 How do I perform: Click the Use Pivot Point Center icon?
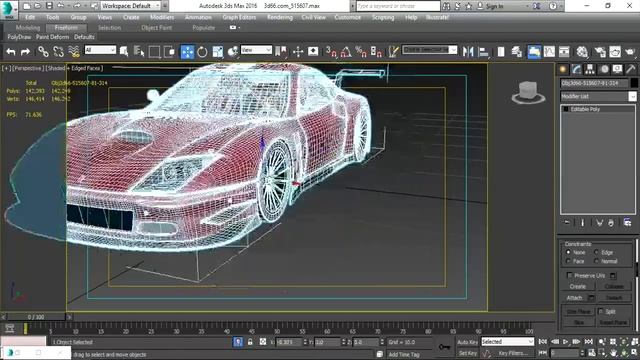[x=281, y=51]
